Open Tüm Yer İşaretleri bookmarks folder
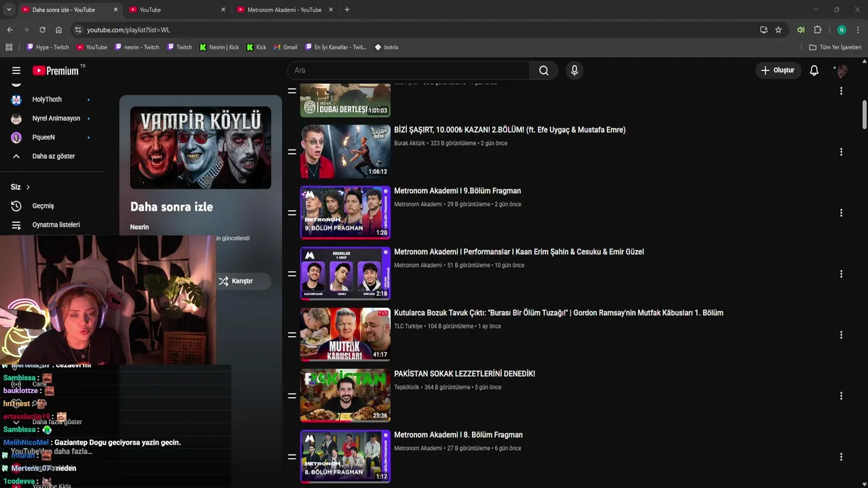Screen dimensions: 868x488 pyautogui.click(x=835, y=47)
